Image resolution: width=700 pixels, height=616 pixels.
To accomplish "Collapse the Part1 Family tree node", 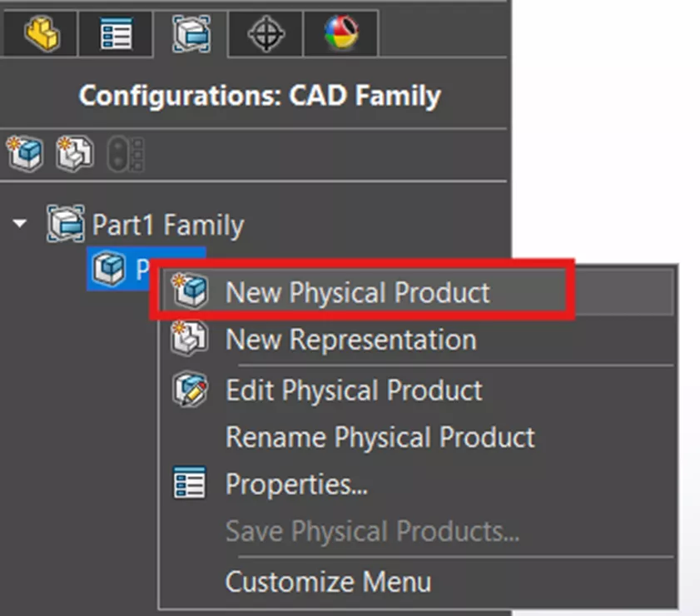I will 17,223.
